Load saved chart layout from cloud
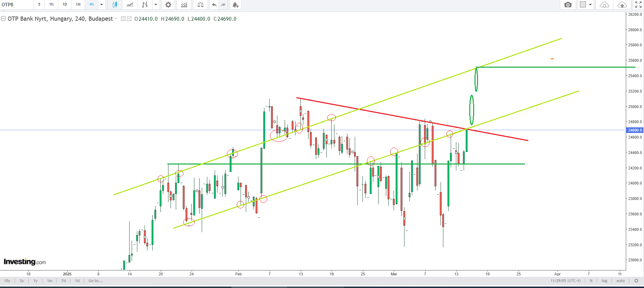Screen dimensions: 644x288 tap(604, 5)
